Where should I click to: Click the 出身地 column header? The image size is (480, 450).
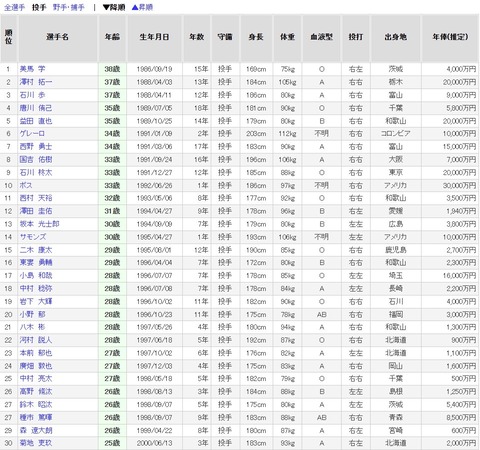tap(396, 37)
